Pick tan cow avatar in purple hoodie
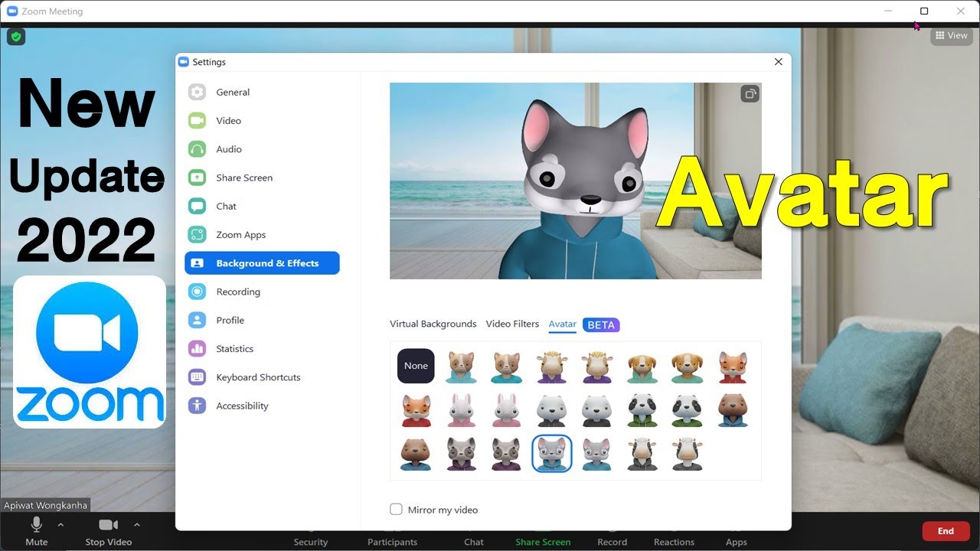The height and width of the screenshot is (551, 980). 551,367
